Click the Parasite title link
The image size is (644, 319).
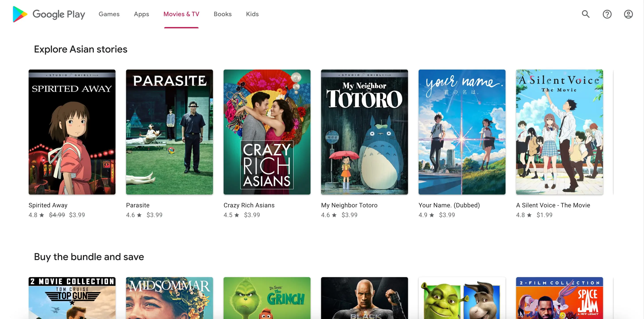click(138, 205)
